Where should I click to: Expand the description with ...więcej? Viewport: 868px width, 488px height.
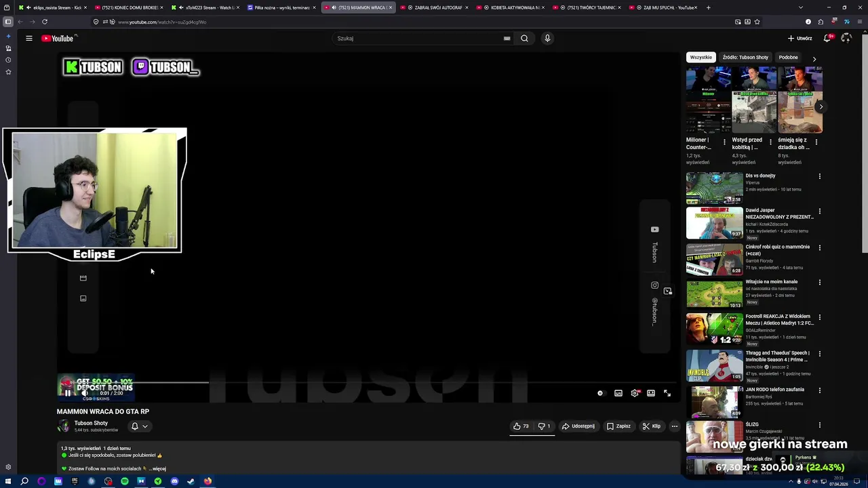(x=157, y=468)
